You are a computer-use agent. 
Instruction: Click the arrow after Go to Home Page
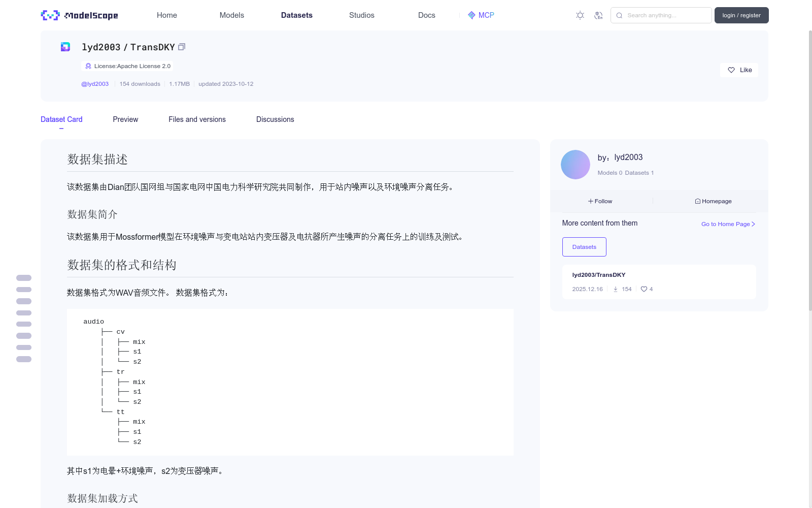[754, 224]
